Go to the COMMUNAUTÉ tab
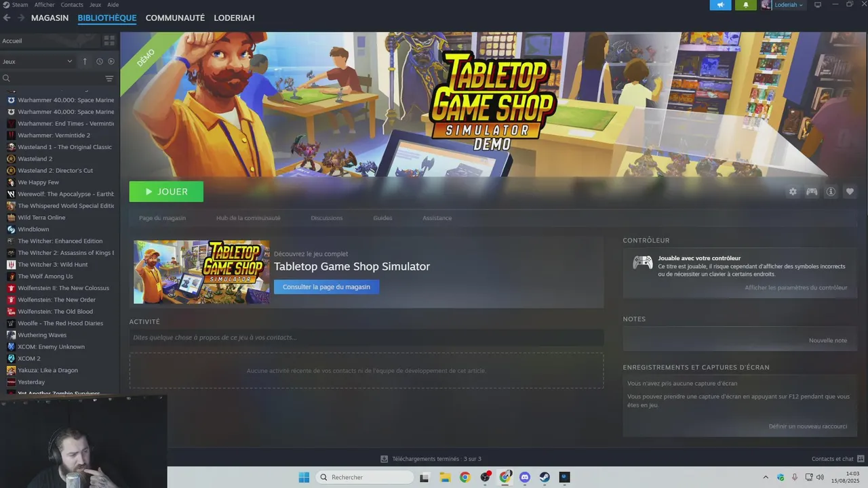 coord(175,18)
